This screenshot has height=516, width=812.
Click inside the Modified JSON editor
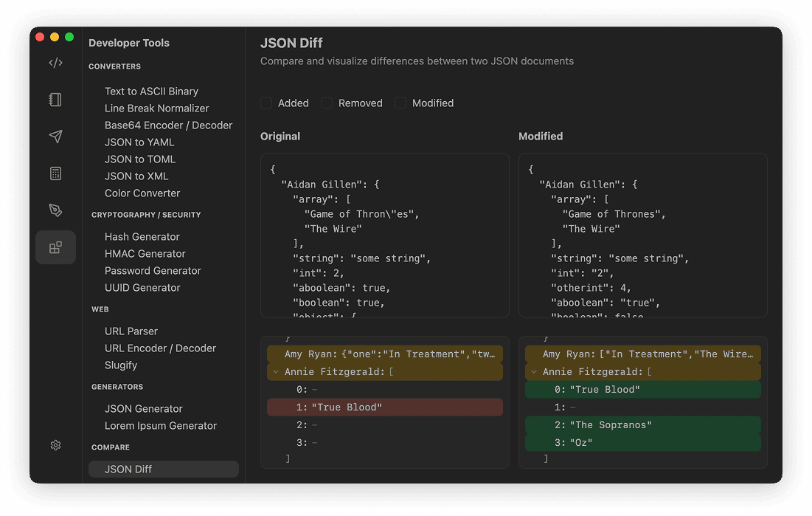click(x=642, y=235)
